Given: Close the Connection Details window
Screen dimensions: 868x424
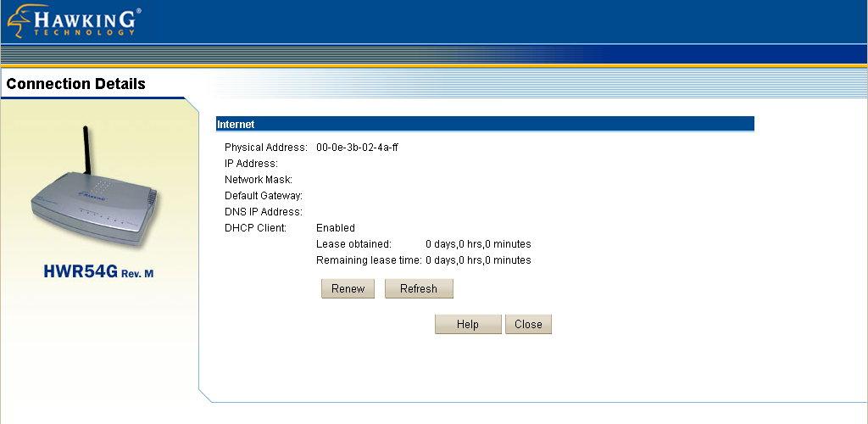Looking at the screenshot, I should (528, 325).
